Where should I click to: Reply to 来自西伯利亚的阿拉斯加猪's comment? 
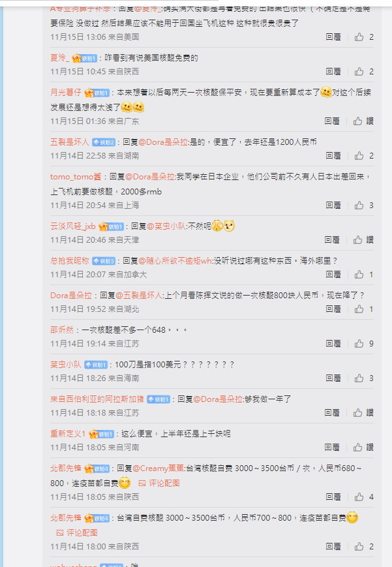[x=332, y=412]
